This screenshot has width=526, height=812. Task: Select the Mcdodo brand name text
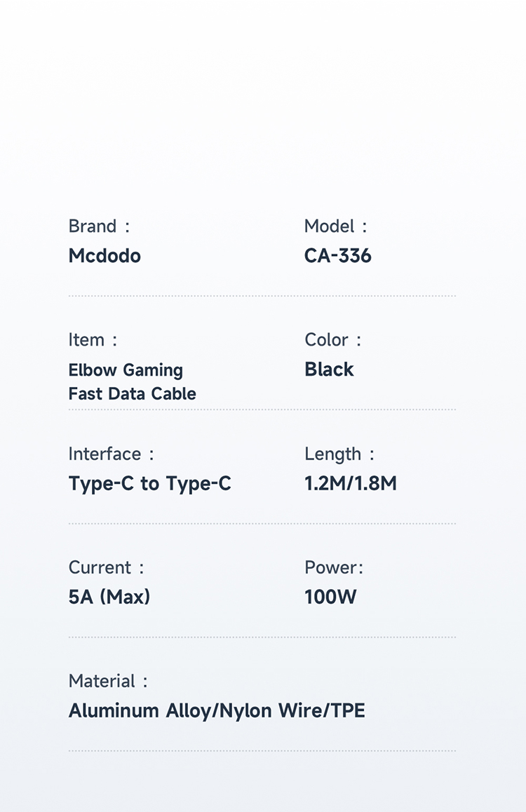104,256
